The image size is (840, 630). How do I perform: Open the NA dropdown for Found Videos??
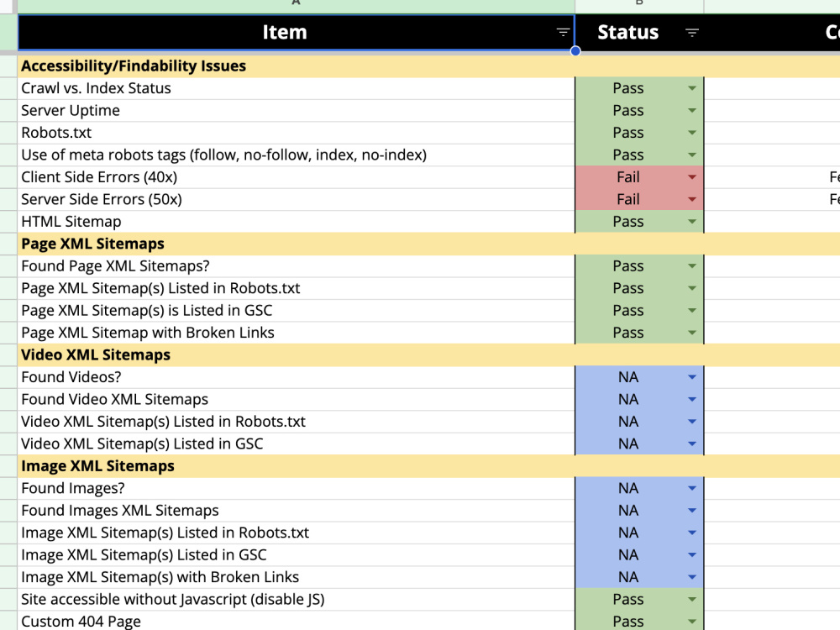[691, 377]
